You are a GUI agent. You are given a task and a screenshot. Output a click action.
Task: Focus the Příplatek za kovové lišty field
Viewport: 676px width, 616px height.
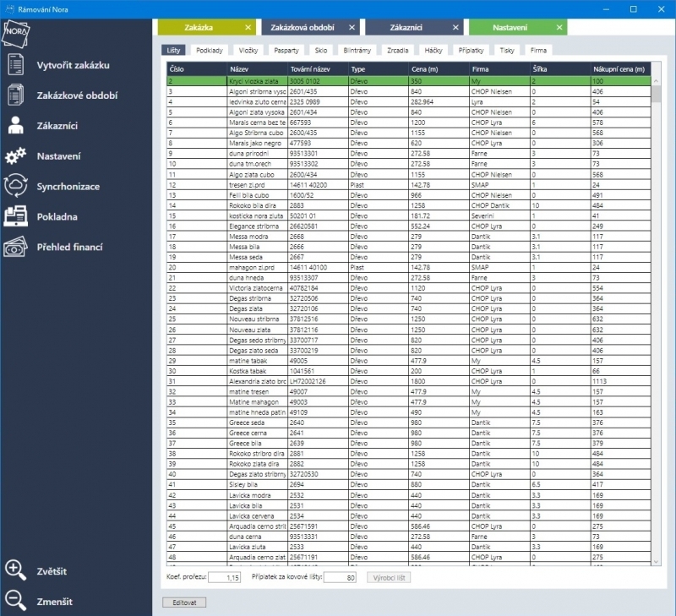click(x=340, y=578)
